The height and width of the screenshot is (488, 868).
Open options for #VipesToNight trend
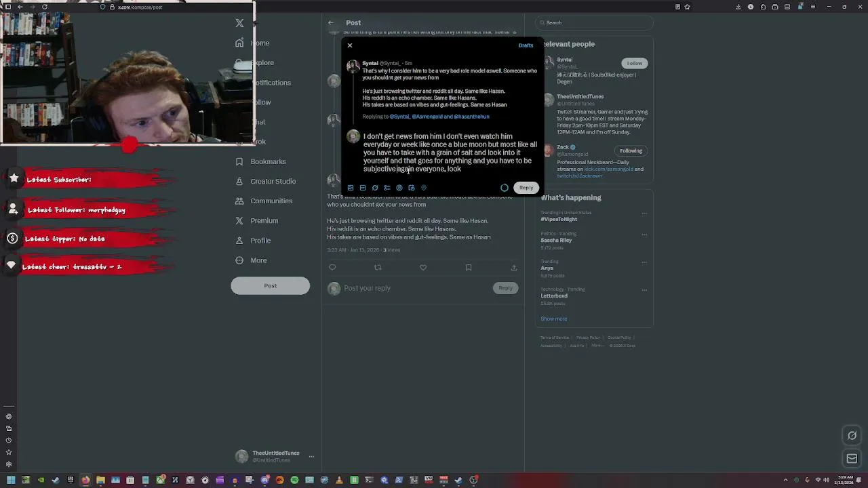click(x=644, y=213)
